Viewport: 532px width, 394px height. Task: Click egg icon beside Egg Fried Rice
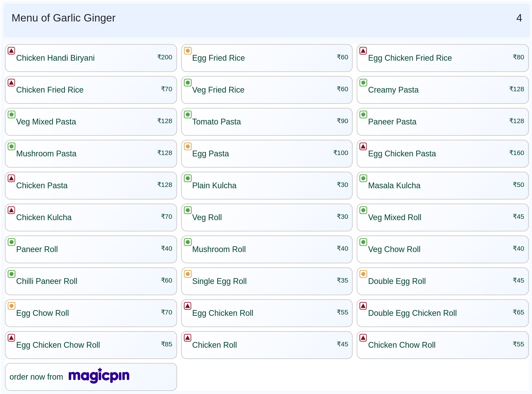(x=188, y=51)
